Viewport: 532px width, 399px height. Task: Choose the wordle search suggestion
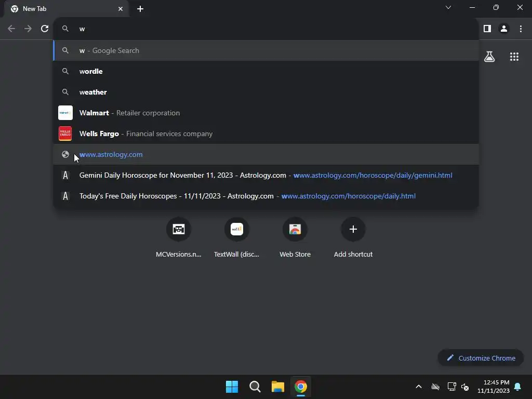[266, 71]
